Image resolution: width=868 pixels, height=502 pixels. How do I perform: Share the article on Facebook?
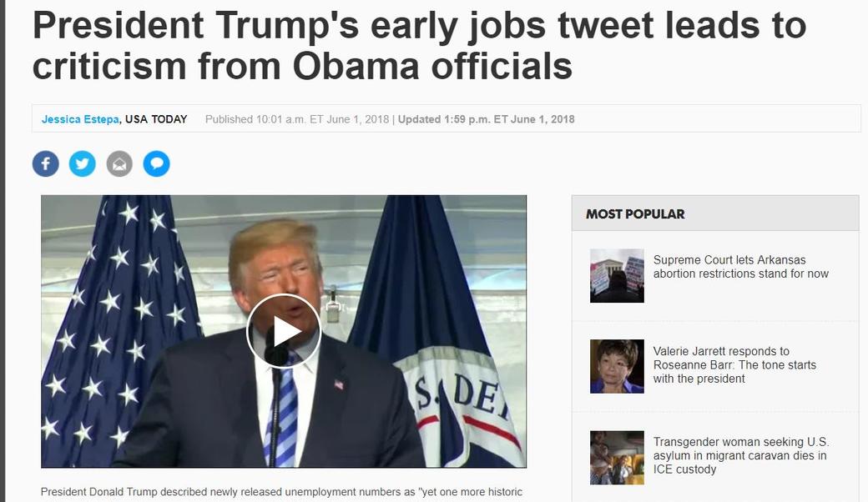(45, 163)
